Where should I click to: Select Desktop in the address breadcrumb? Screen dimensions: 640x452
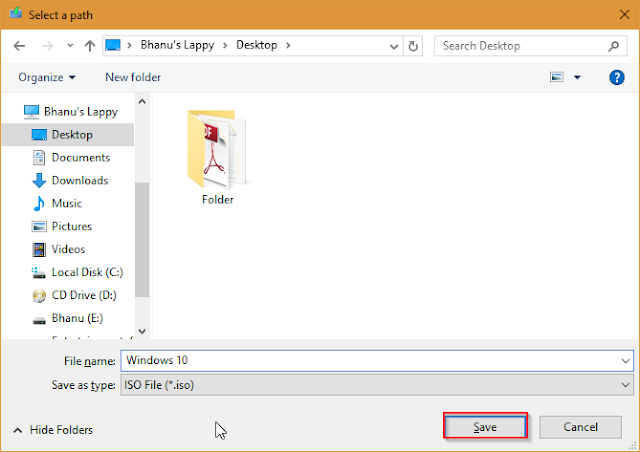[x=257, y=45]
